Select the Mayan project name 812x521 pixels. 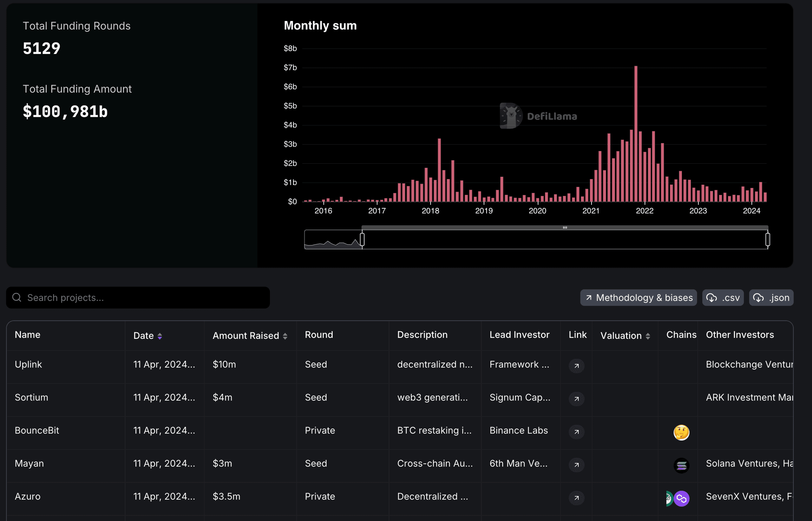click(x=29, y=464)
